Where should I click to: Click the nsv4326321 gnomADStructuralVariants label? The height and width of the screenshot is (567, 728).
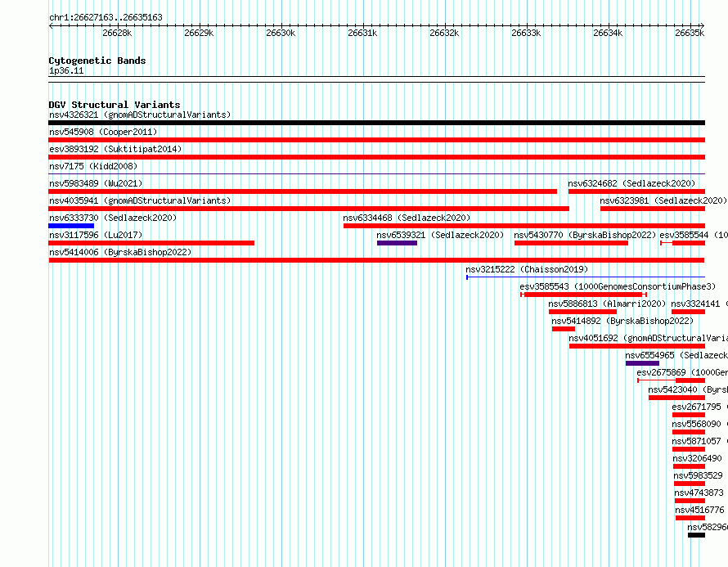[140, 115]
